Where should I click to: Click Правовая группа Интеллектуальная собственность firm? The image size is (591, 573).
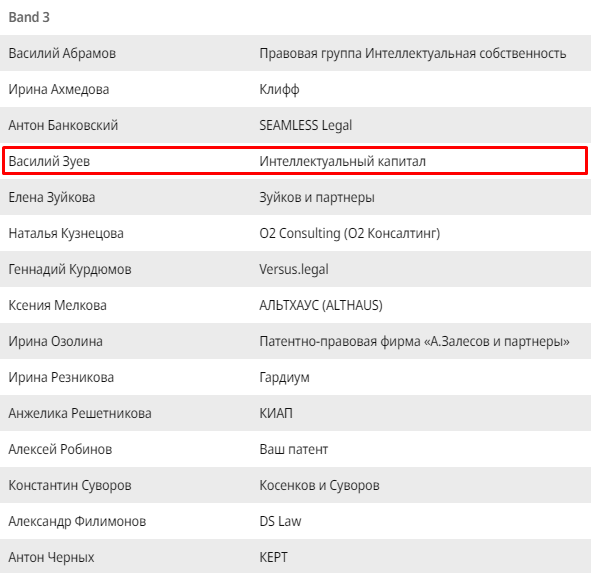point(413,53)
